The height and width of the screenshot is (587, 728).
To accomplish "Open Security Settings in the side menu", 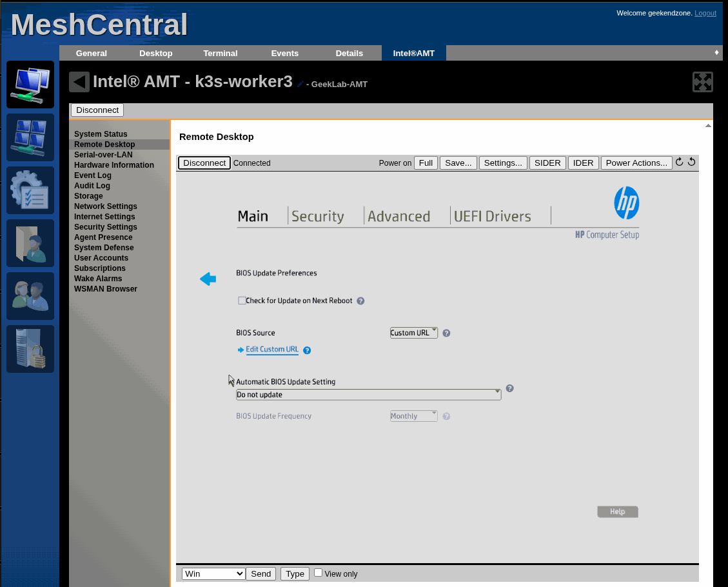I will [x=105, y=227].
